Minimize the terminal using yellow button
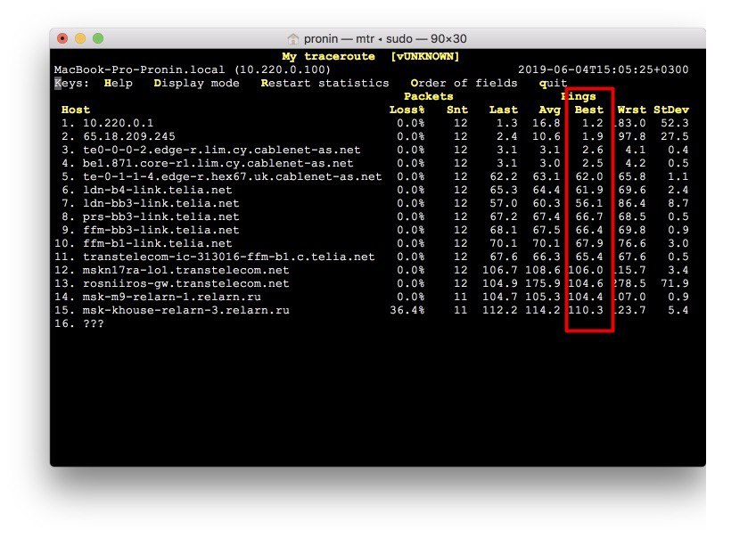 [x=80, y=38]
